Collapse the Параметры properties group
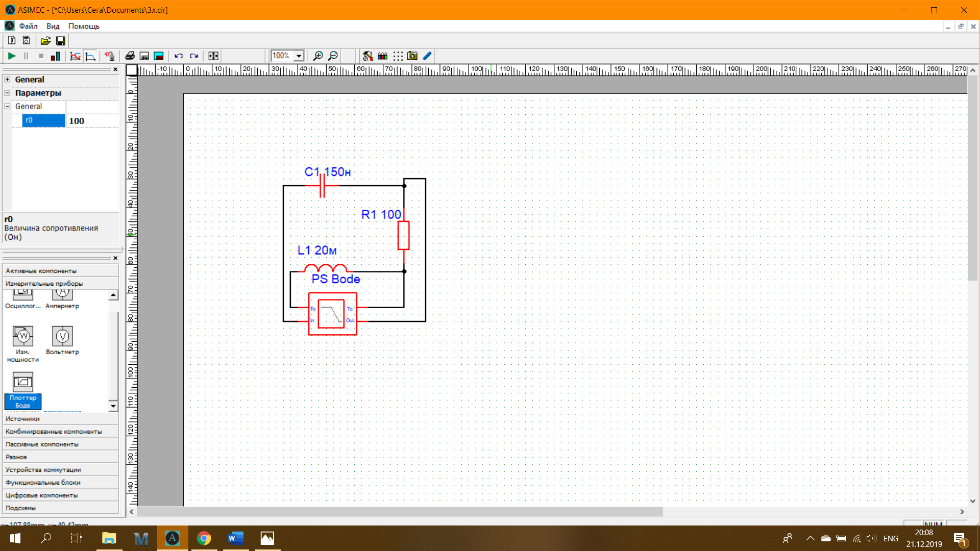This screenshot has height=551, width=980. (x=7, y=93)
